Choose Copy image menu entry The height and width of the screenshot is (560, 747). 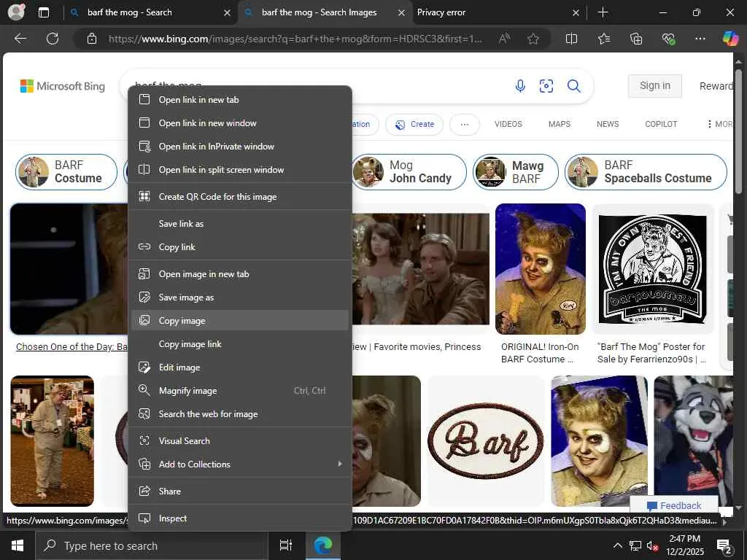tap(240, 321)
